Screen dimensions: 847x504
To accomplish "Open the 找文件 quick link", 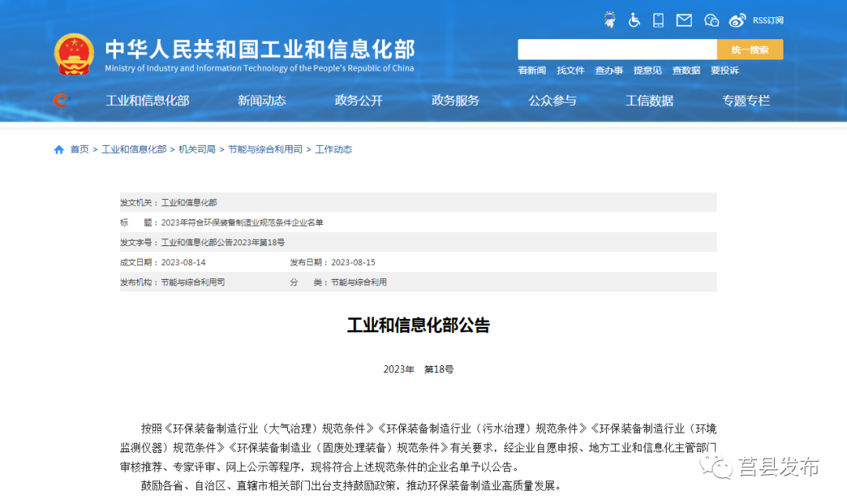I will coord(570,70).
